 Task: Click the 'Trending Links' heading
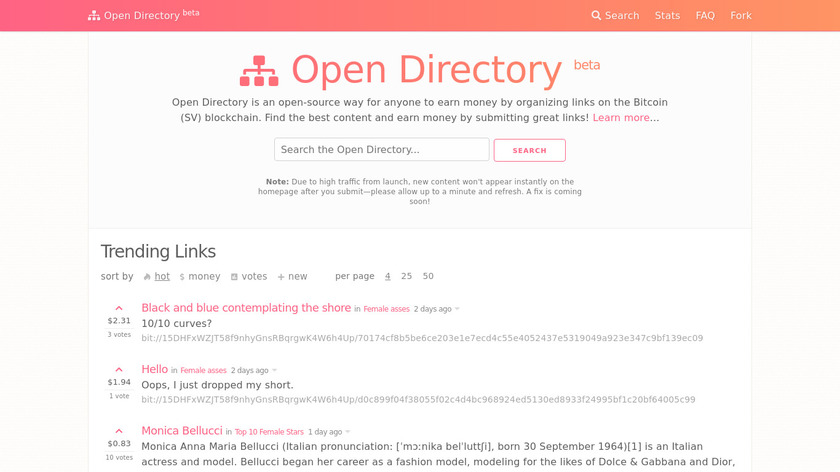(158, 252)
